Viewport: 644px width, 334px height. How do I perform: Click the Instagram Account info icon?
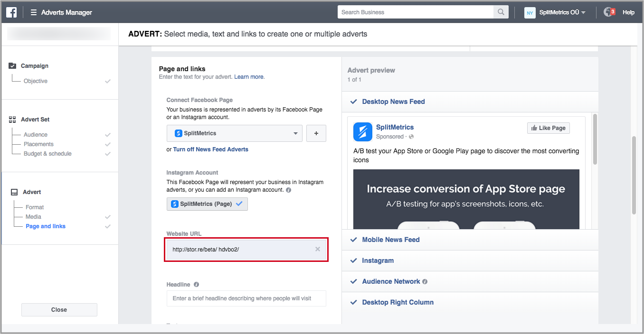[x=289, y=190]
